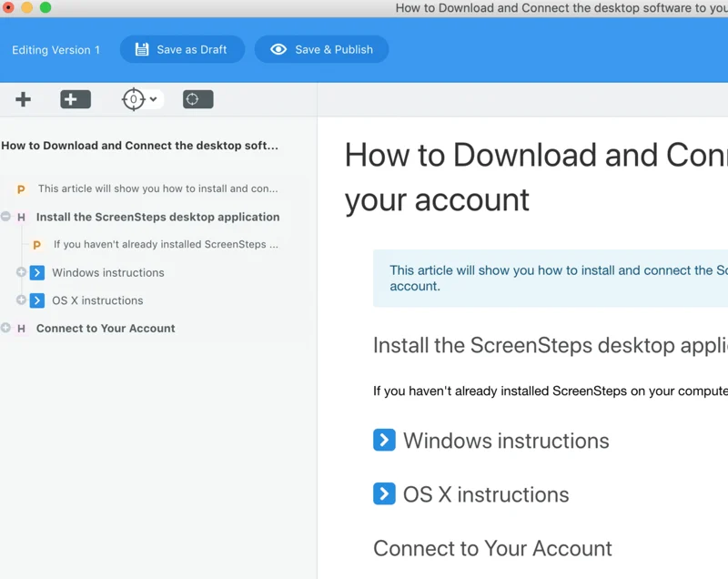Select OS X instructions row in sidebar
The width and height of the screenshot is (728, 579).
[x=97, y=300]
